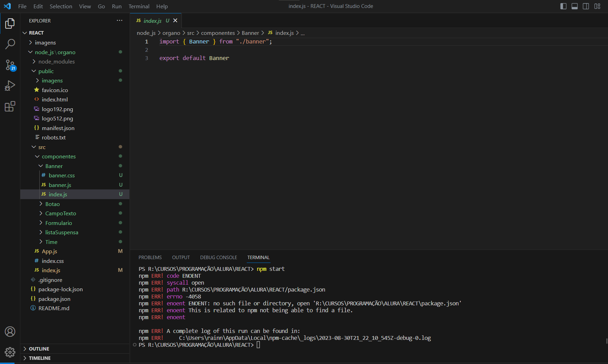Open the Explorer view in activity bar
This screenshot has width=608, height=364.
(10, 23)
